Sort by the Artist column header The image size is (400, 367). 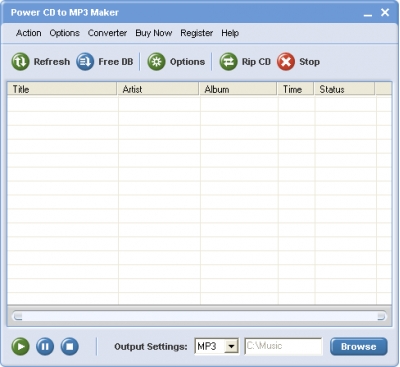click(158, 89)
